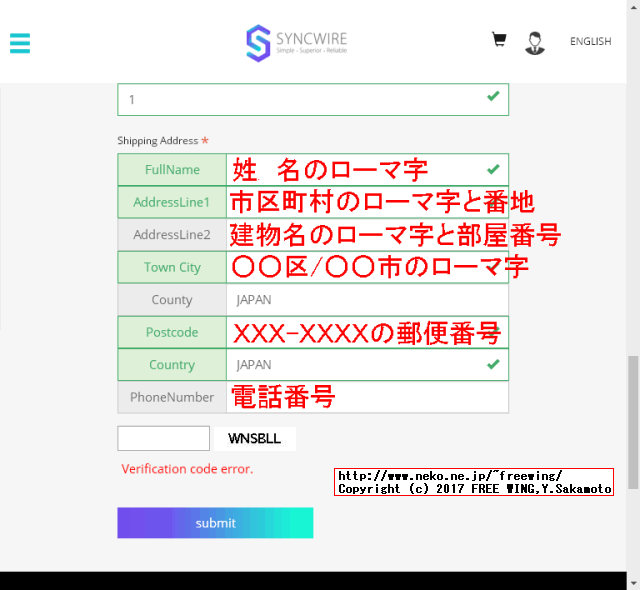Open the user account icon
Viewport: 640px width, 590px height.
[535, 43]
